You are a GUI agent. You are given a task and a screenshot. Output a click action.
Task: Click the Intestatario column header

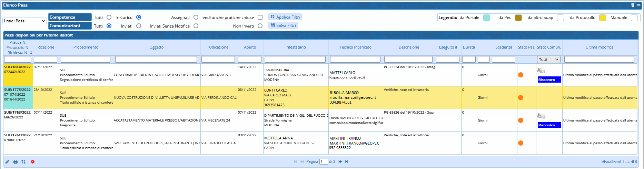(x=296, y=47)
